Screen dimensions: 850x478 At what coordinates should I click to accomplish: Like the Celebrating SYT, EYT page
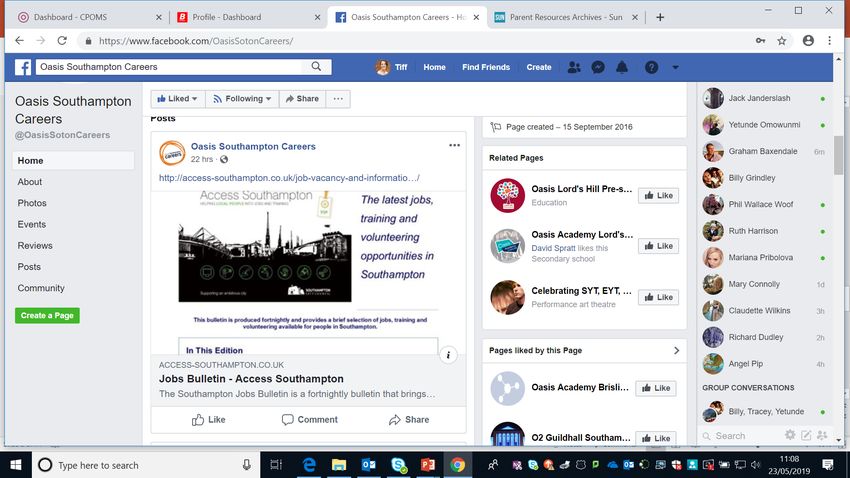[x=659, y=298]
